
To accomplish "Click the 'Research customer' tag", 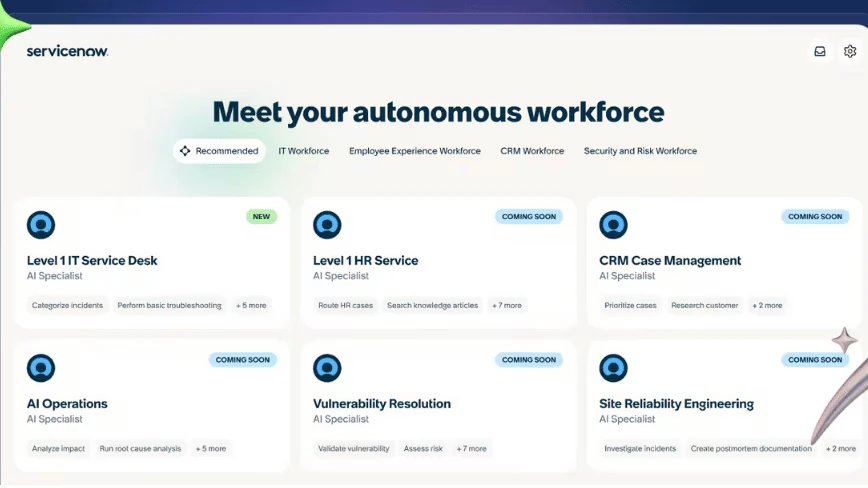I will 705,305.
